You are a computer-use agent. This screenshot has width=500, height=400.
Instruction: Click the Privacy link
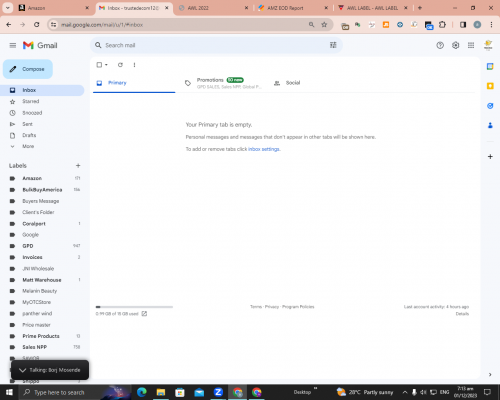pyautogui.click(x=272, y=307)
